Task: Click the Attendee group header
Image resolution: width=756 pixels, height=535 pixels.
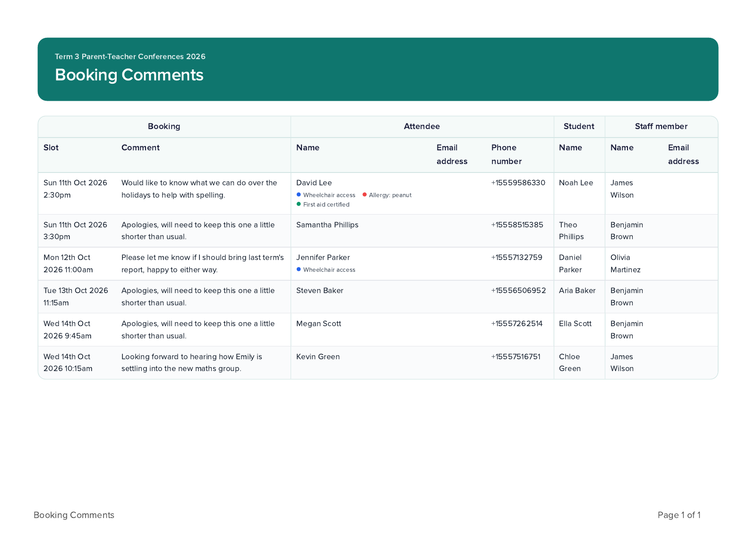Action: coord(422,126)
